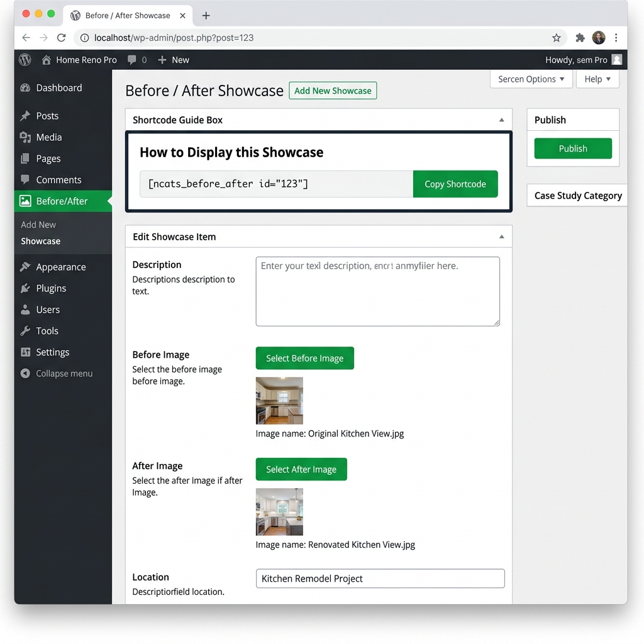Click the Dashboard gauge icon
Viewport: 644px width, 644px height.
coord(25,88)
